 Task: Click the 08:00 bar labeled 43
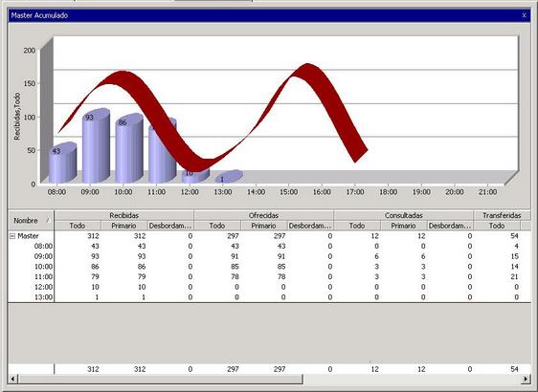click(62, 163)
